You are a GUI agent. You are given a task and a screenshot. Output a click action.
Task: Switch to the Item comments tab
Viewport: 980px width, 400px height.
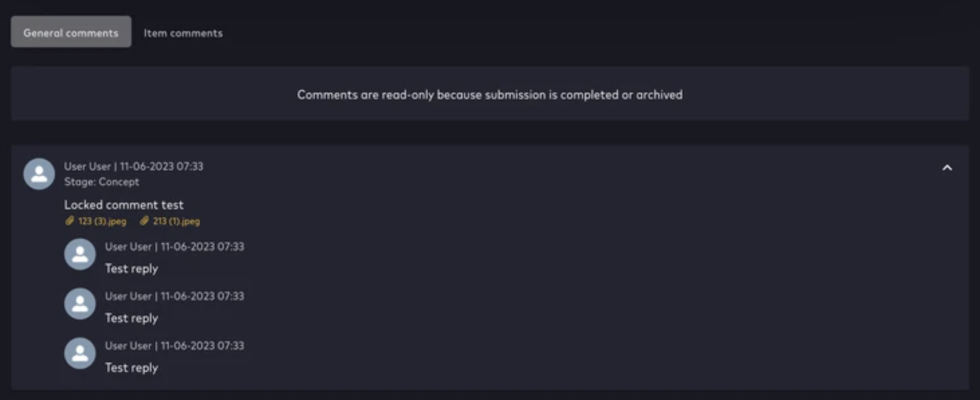tap(182, 32)
